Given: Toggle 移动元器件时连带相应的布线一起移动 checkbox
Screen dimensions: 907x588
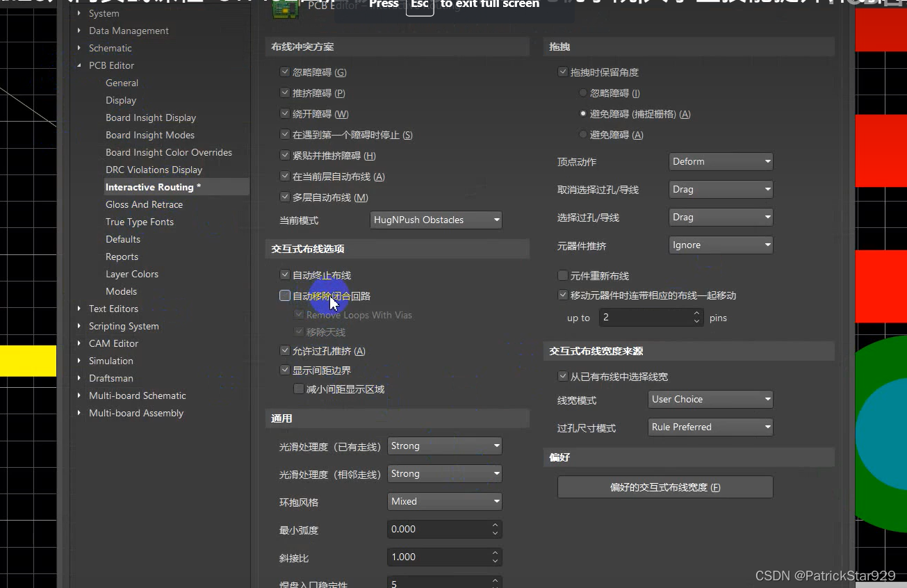Looking at the screenshot, I should pyautogui.click(x=563, y=295).
